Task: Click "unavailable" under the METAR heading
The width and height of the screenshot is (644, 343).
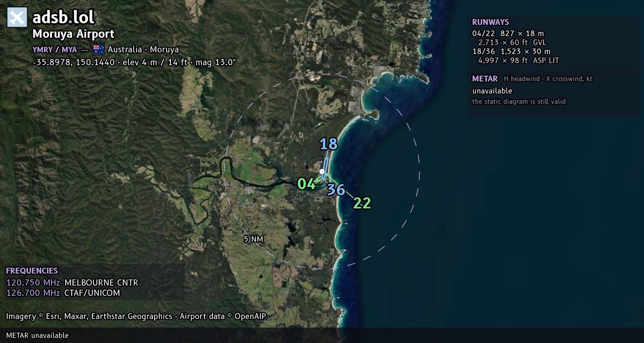Action: (492, 91)
